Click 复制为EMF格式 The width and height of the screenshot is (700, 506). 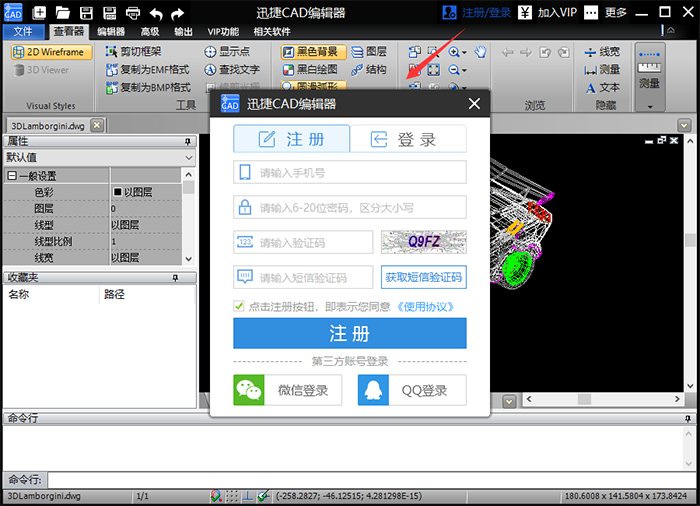147,69
